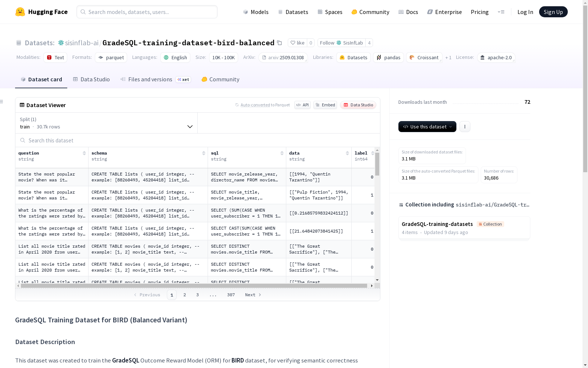Click the parquet format tag
This screenshot has height=368, width=588.
click(111, 57)
